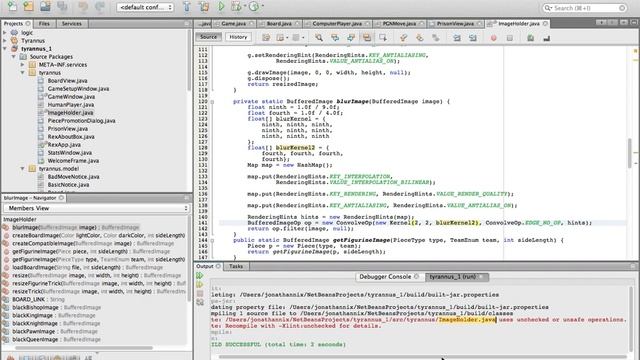The width and height of the screenshot is (640, 360).
Task: Select createBoardImage member in Navigator
Action: (x=98, y=236)
